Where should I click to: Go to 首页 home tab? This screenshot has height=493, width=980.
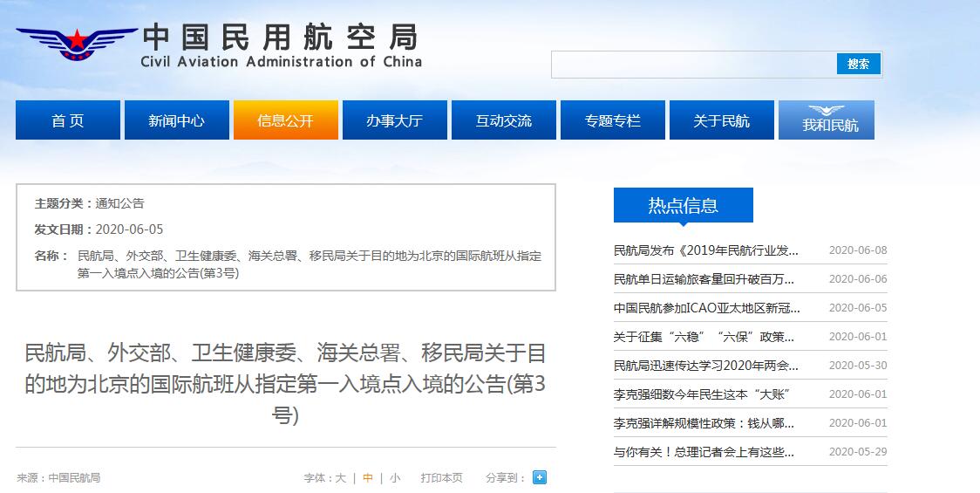pos(67,120)
